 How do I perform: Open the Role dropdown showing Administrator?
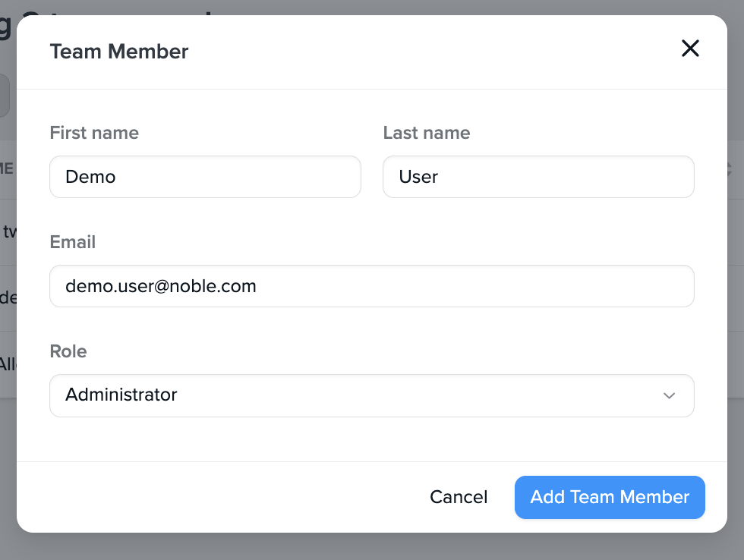click(x=371, y=395)
